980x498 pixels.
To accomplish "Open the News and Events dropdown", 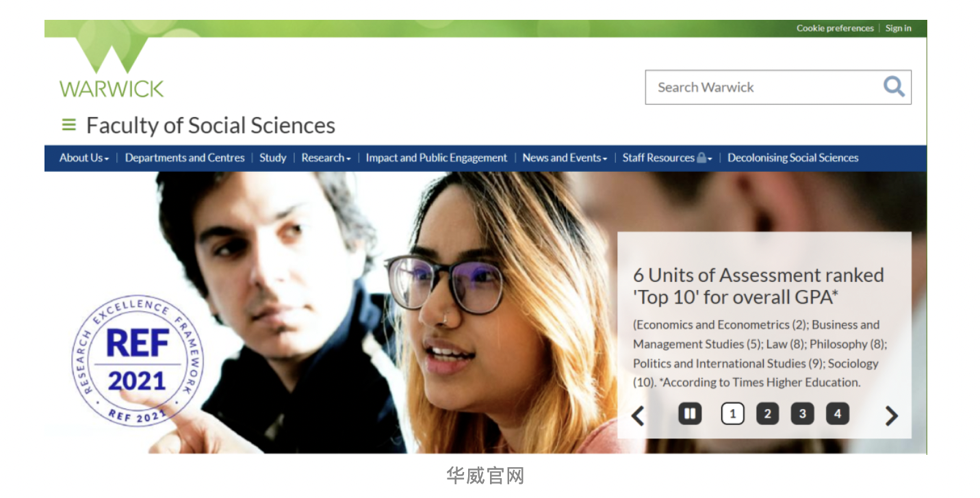I will [x=564, y=158].
